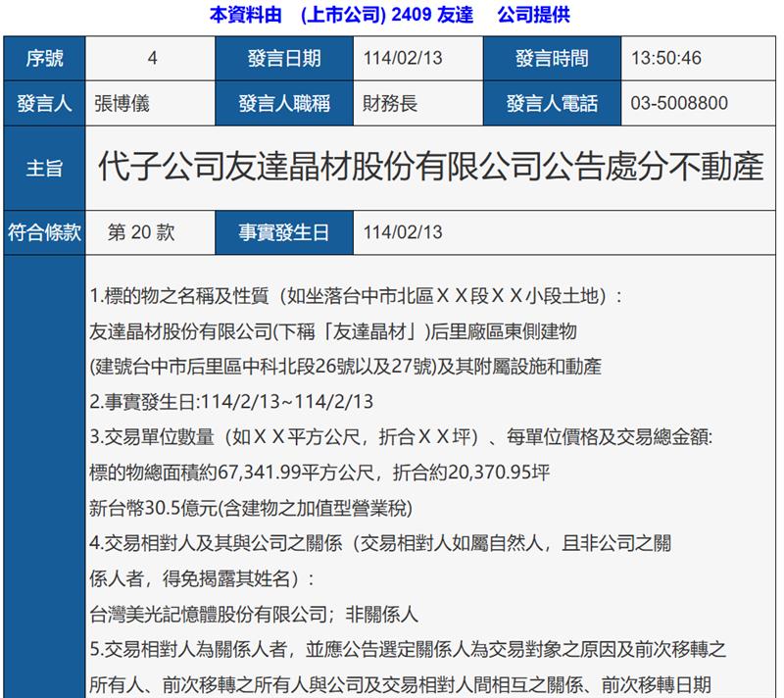Click the serial number value '4'
Image resolution: width=784 pixels, height=698 pixels.
153,58
